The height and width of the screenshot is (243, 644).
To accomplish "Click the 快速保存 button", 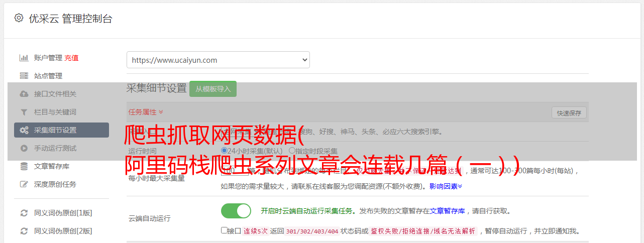I will pos(569,113).
